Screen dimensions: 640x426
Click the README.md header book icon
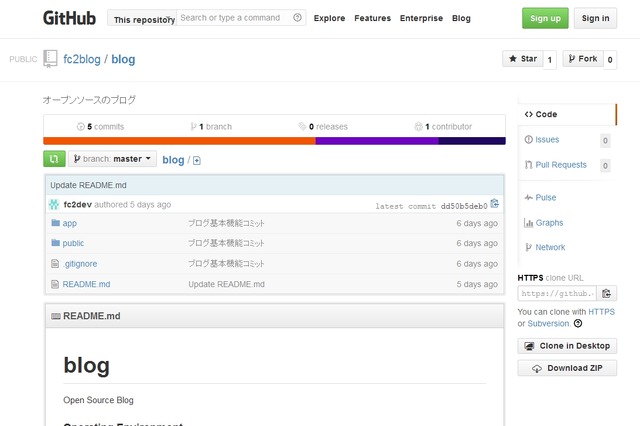click(x=56, y=316)
